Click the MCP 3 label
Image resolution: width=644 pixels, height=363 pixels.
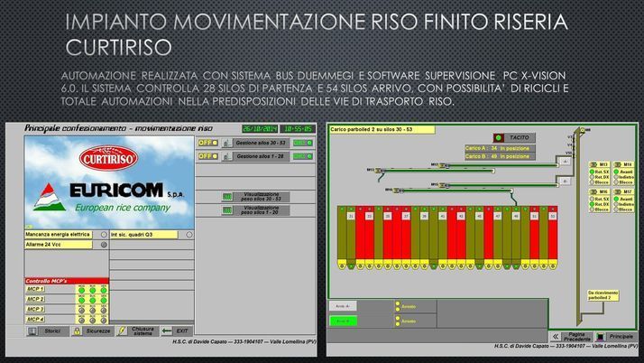point(35,309)
